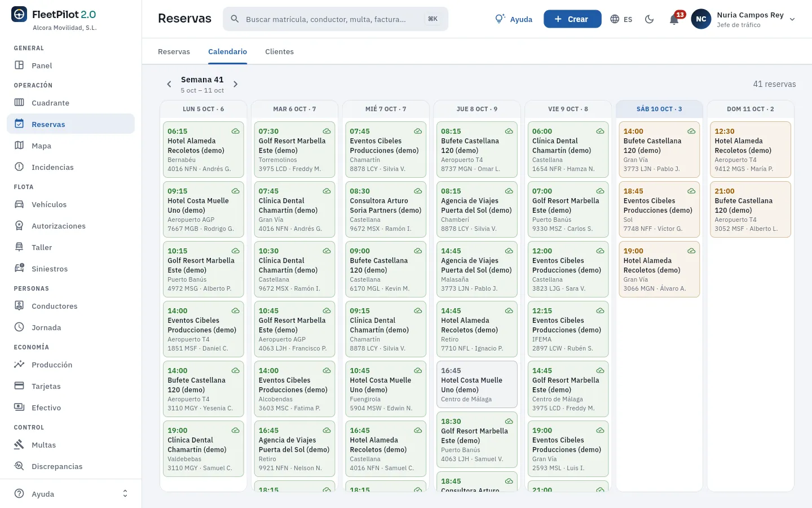Open Tuesday 07:30 Golf Resort Marbella booking
Image resolution: width=812 pixels, height=508 pixels.
(294, 150)
